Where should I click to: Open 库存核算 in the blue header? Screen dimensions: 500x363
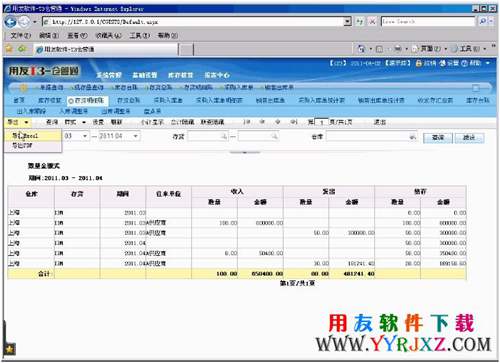181,75
